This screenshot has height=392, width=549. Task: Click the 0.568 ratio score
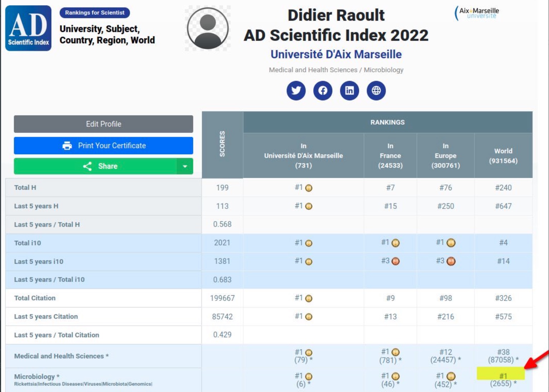tap(222, 224)
